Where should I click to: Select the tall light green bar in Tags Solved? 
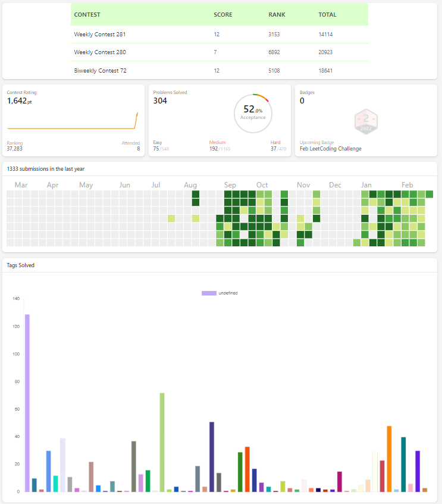click(162, 442)
